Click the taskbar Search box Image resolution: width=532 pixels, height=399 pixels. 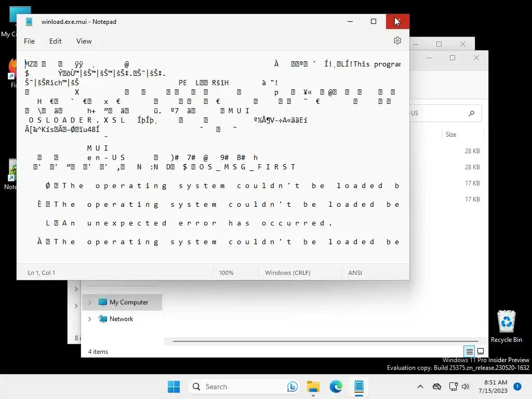point(243,387)
